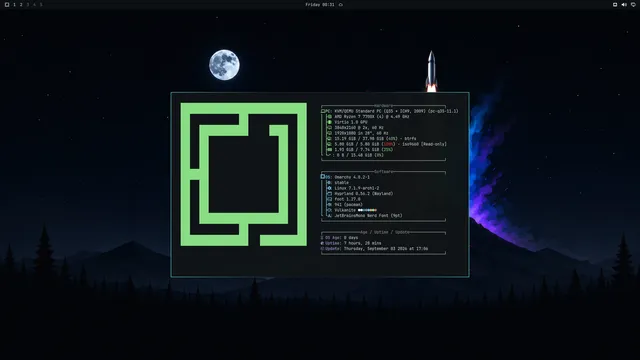This screenshot has height=360, width=640.
Task: Click the Omarchy version text
Action: point(352,177)
